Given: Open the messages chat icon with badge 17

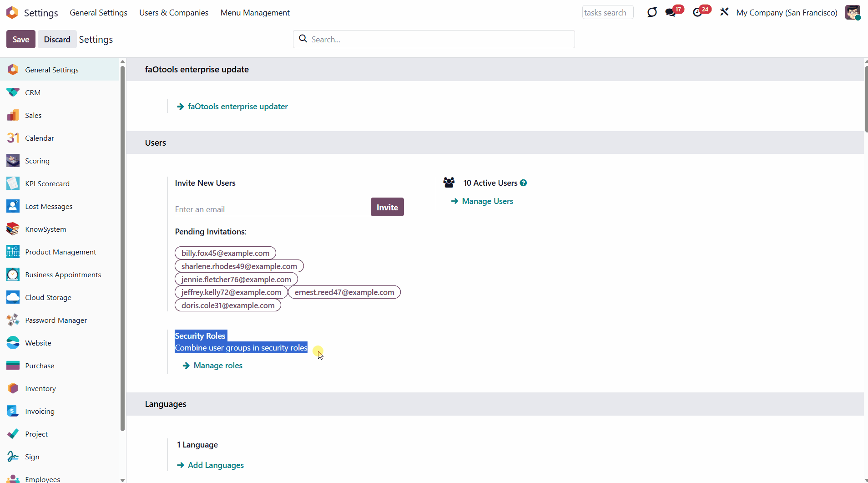Looking at the screenshot, I should (x=671, y=12).
